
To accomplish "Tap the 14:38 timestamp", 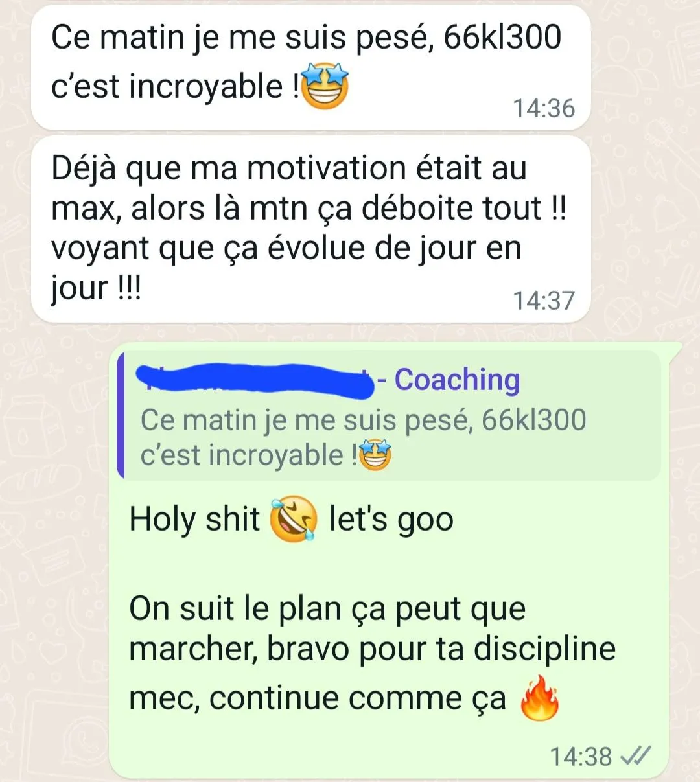I will point(581,756).
